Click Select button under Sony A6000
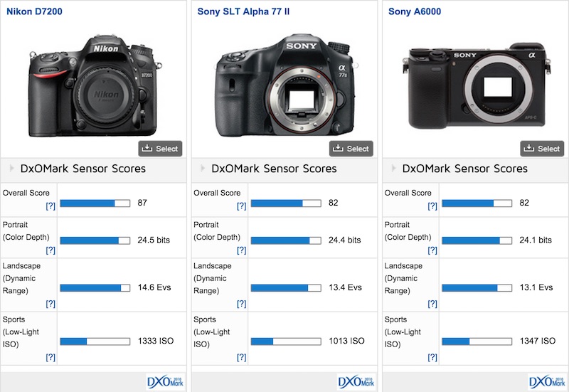Image resolution: width=569 pixels, height=392 pixels. pyautogui.click(x=542, y=149)
